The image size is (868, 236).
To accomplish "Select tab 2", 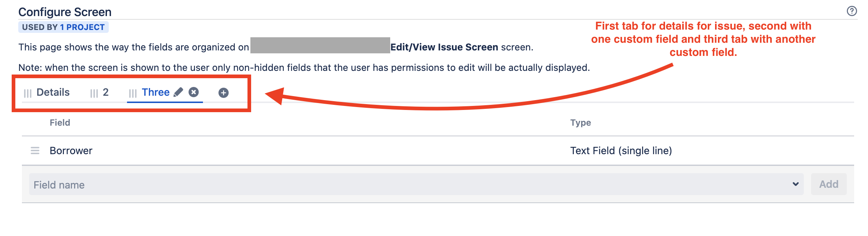I will pos(106,92).
